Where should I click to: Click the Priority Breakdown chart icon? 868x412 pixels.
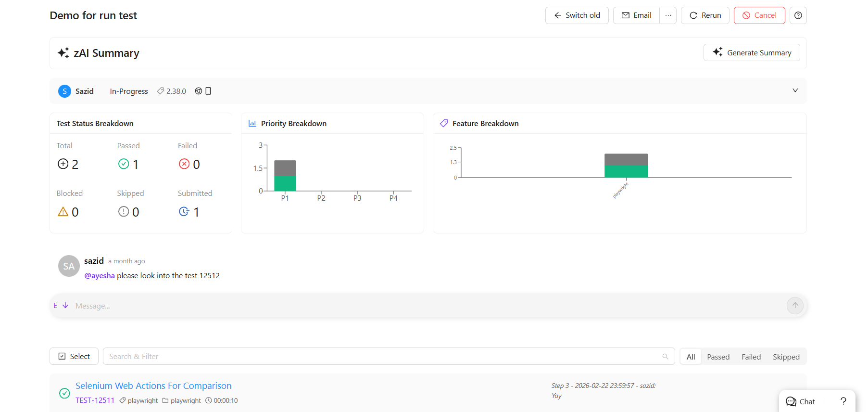pos(252,123)
